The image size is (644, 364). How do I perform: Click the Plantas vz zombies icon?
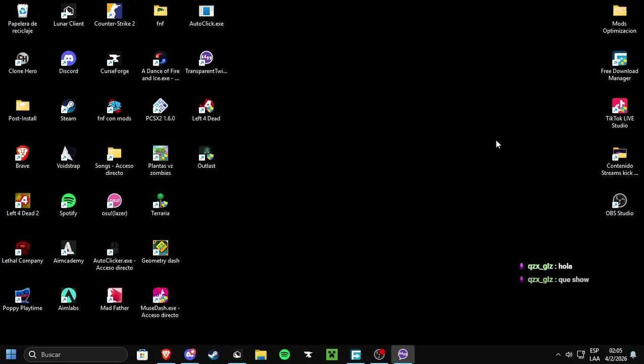[160, 161]
